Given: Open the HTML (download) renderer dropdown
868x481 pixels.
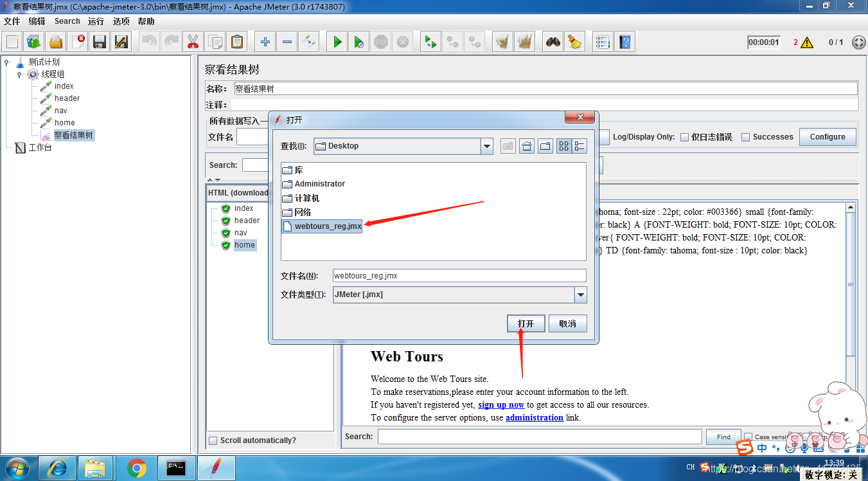Looking at the screenshot, I should (x=238, y=193).
